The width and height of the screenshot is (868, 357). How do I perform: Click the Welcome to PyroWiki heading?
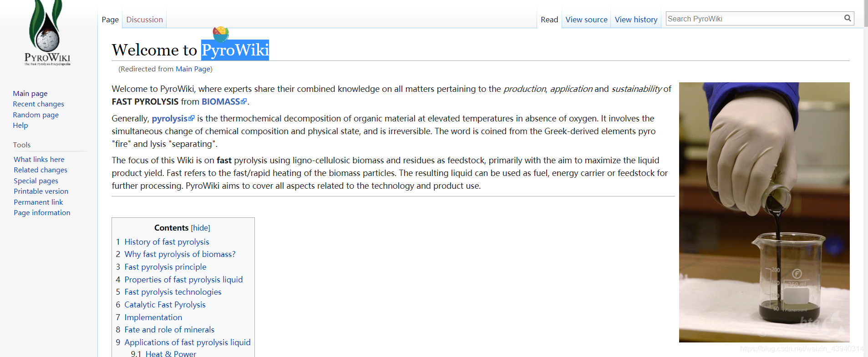click(190, 50)
